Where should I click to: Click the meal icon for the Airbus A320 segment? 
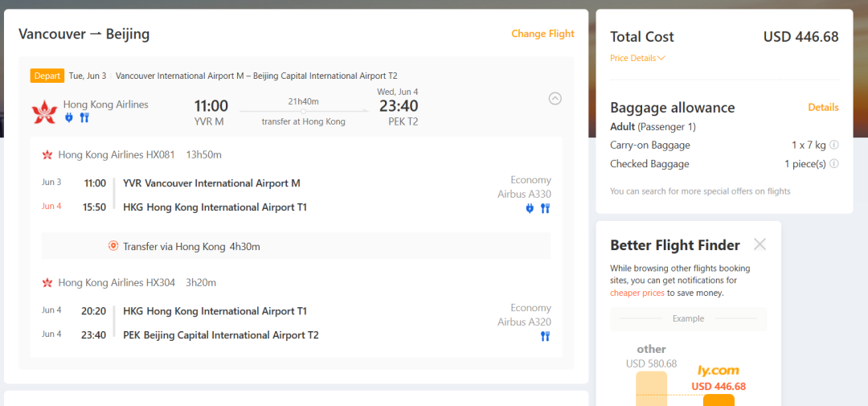point(545,336)
